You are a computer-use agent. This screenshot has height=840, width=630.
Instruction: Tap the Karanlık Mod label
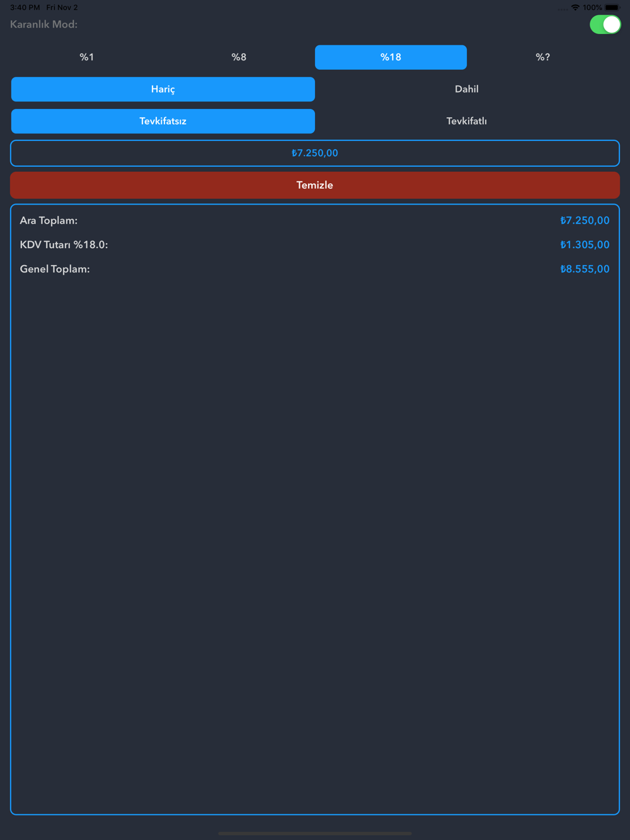[44, 25]
